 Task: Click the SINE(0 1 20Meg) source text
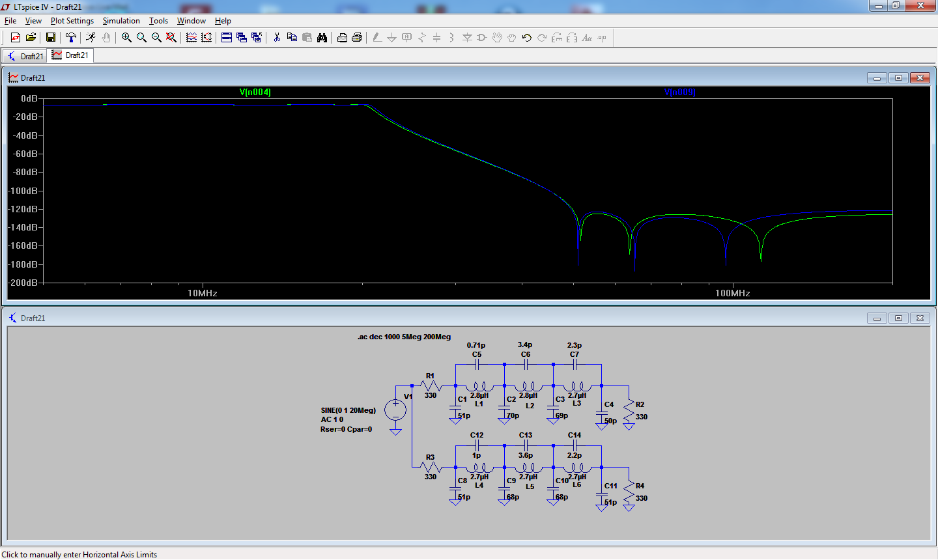(348, 410)
